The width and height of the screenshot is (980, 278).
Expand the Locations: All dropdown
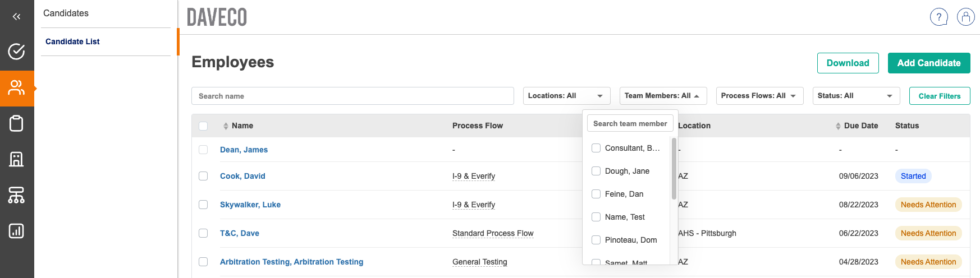[566, 96]
